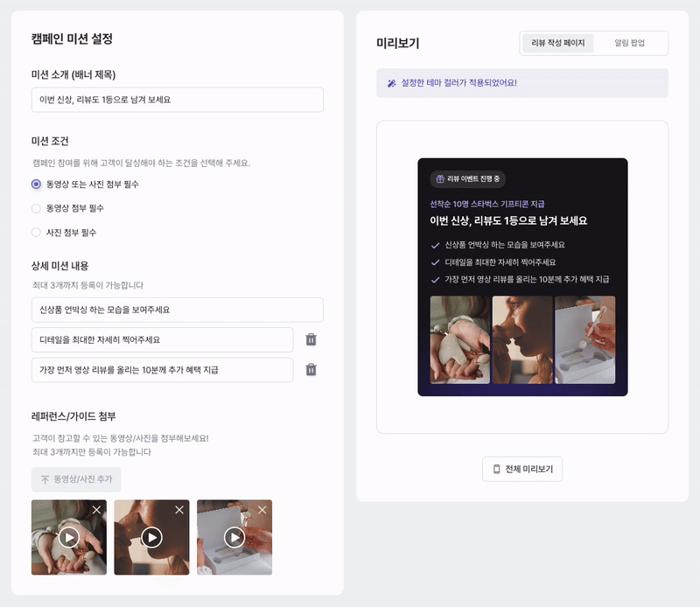Play the second reference video thumbnail
The height and width of the screenshot is (607, 700).
click(x=151, y=537)
